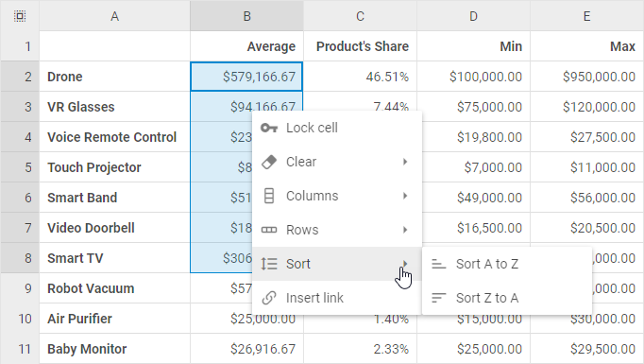Click the Robot Vacuum cell
This screenshot has height=364, width=644.
coord(114,288)
